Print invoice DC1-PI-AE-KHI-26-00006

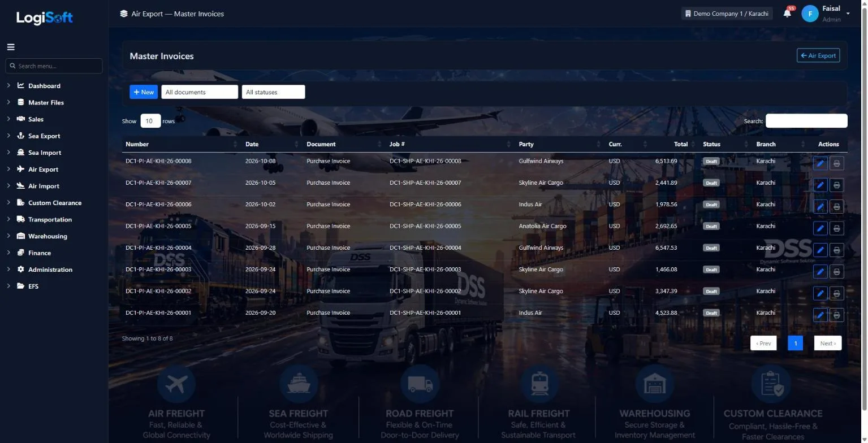coord(837,206)
